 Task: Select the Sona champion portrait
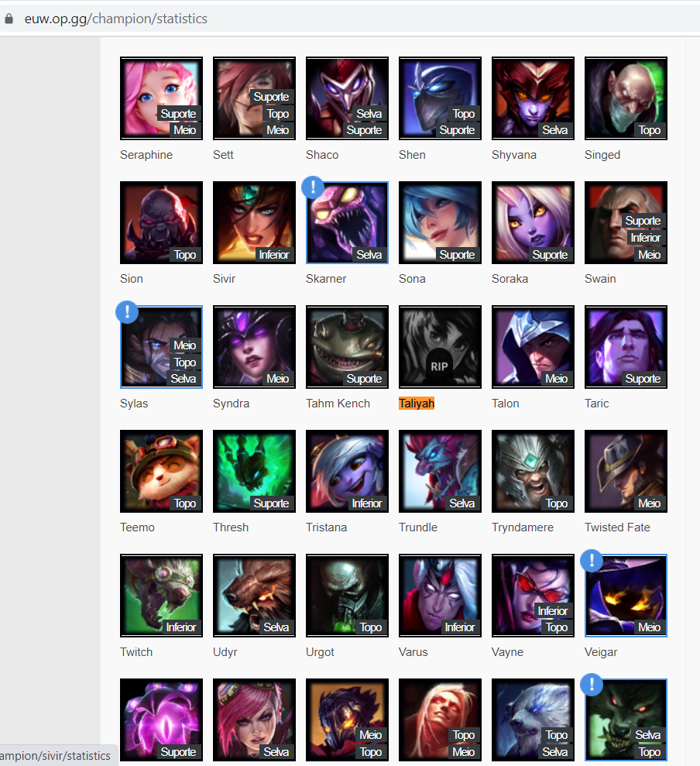pyautogui.click(x=440, y=223)
